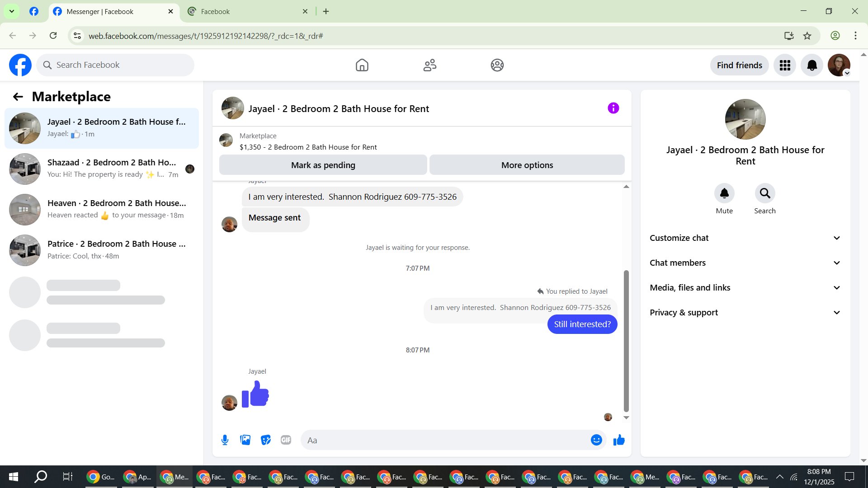Go back from Marketplace chats list
Viewport: 868px width, 488px height.
18,97
